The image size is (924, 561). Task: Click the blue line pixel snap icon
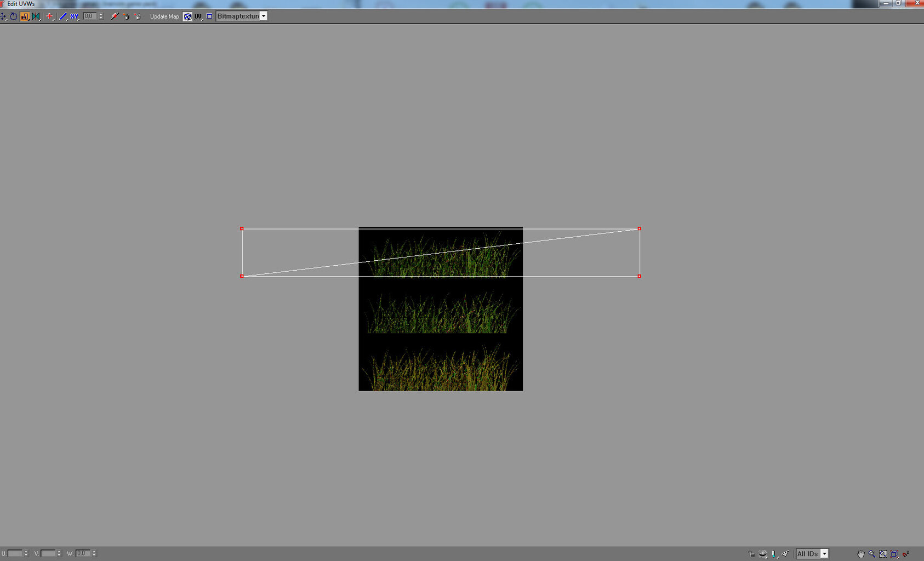click(x=63, y=16)
